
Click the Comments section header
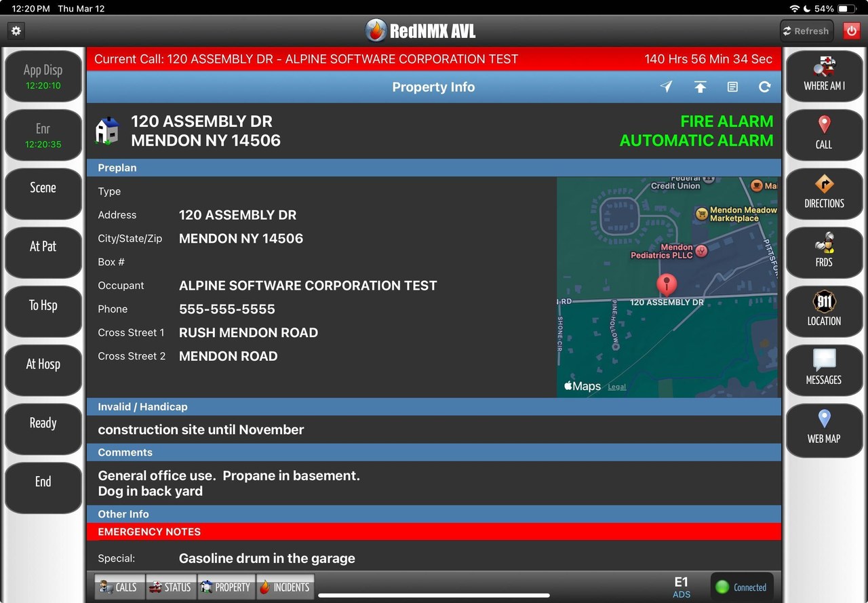click(434, 452)
